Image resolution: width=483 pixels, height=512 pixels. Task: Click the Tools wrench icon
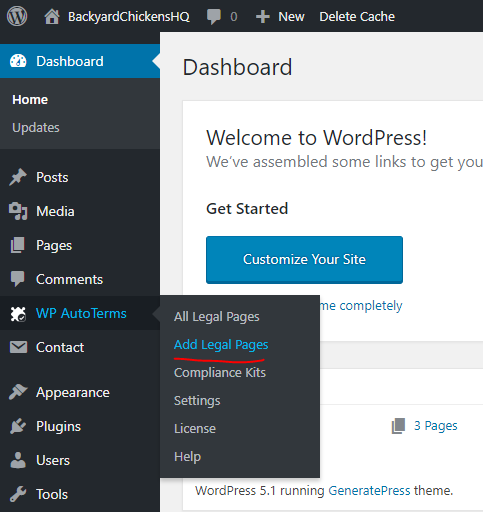point(18,494)
